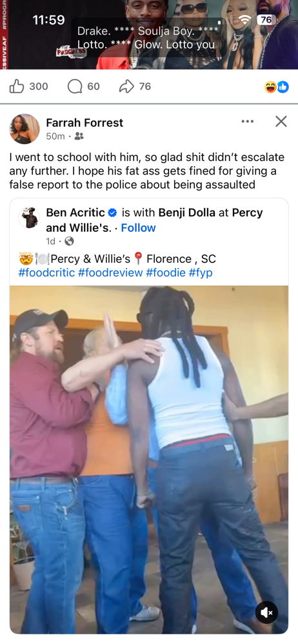This screenshot has height=644, width=298.
Task: Open Farrah Forrest's profile picture
Action: point(25,129)
